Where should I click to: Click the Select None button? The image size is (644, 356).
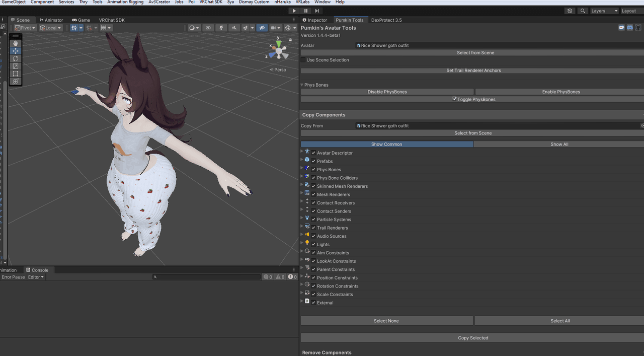click(386, 321)
